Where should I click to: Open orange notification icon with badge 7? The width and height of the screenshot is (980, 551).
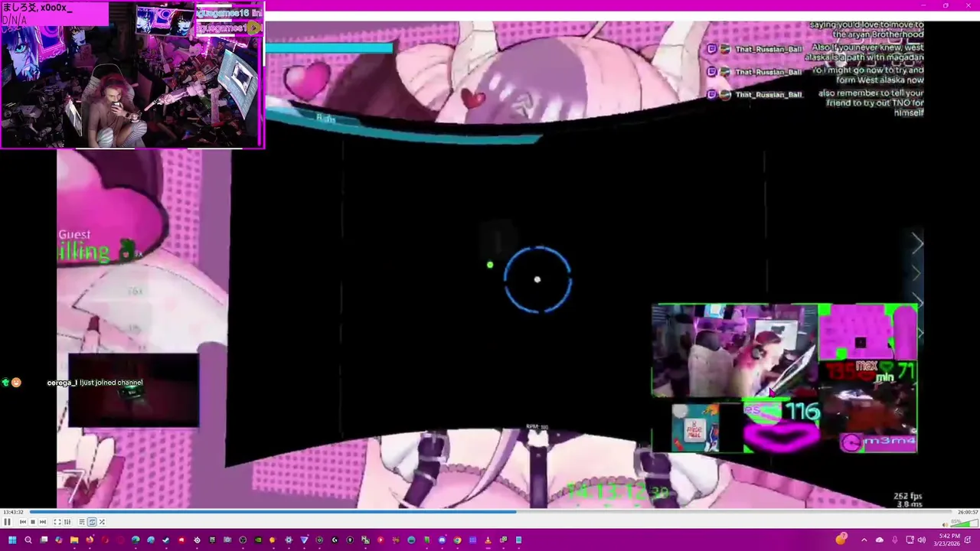pos(841,539)
